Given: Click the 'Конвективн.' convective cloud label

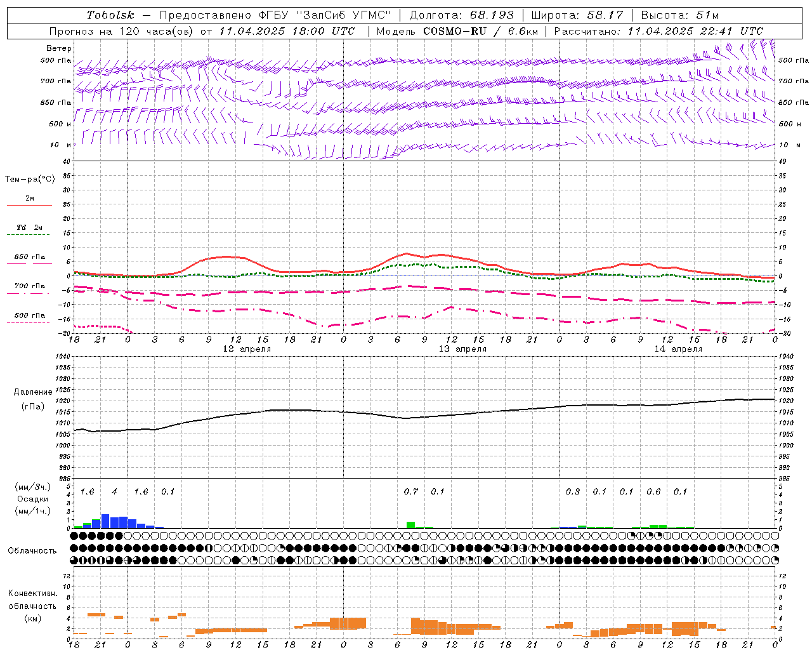Looking at the screenshot, I should coord(33,594).
